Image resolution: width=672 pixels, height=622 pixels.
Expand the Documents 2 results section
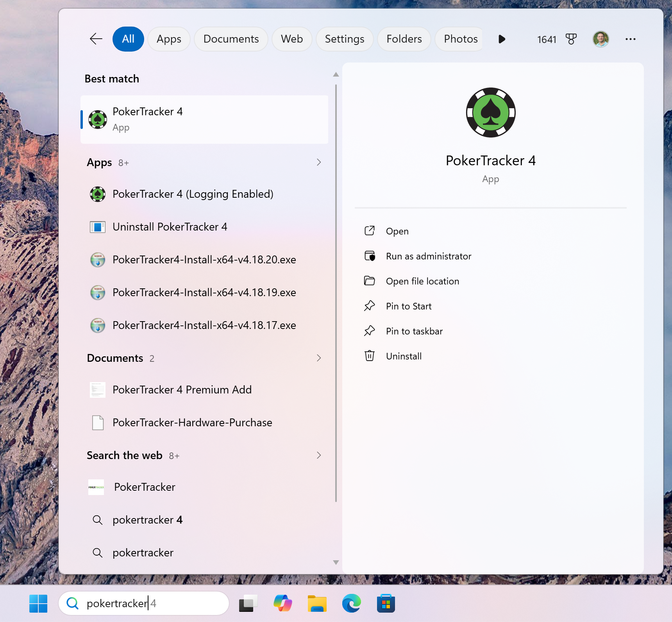tap(204, 358)
